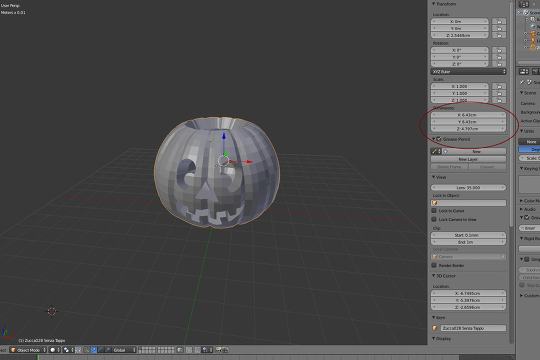Toggle proportional editing icon
The width and height of the screenshot is (540, 360).
click(189, 350)
